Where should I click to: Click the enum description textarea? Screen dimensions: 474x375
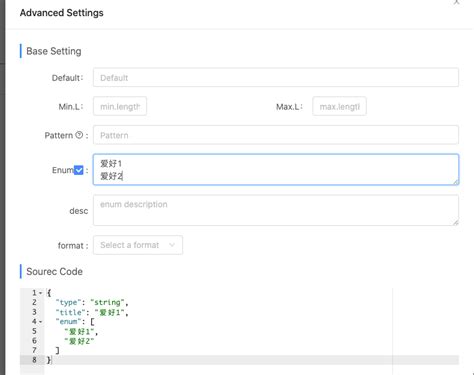(x=276, y=210)
